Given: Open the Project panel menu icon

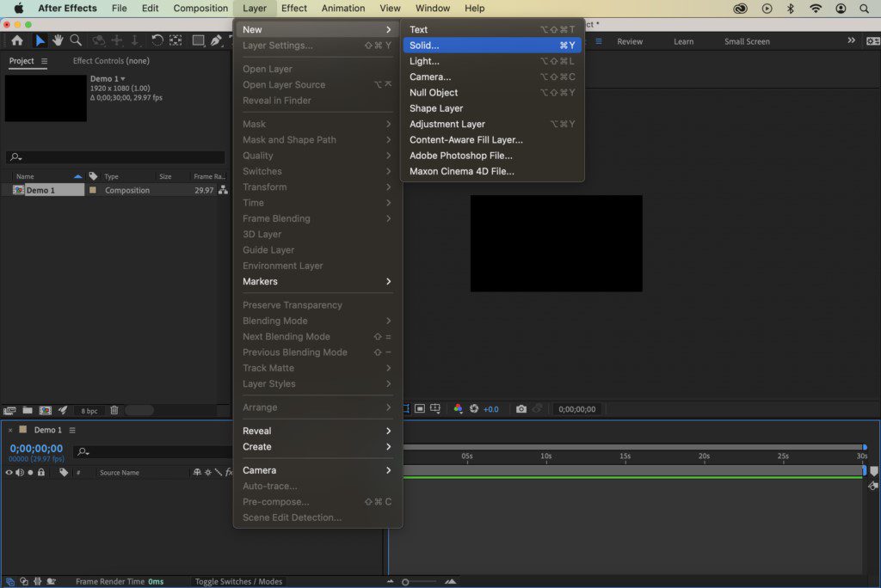Looking at the screenshot, I should pos(45,61).
